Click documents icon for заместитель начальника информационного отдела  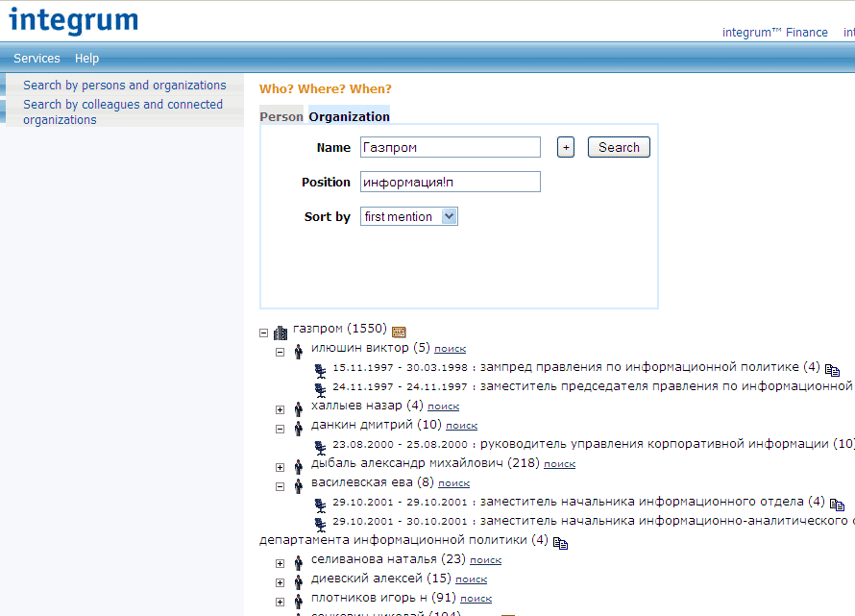tap(837, 505)
